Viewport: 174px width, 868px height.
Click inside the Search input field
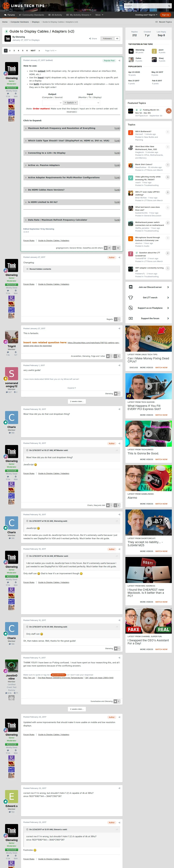point(145,6)
